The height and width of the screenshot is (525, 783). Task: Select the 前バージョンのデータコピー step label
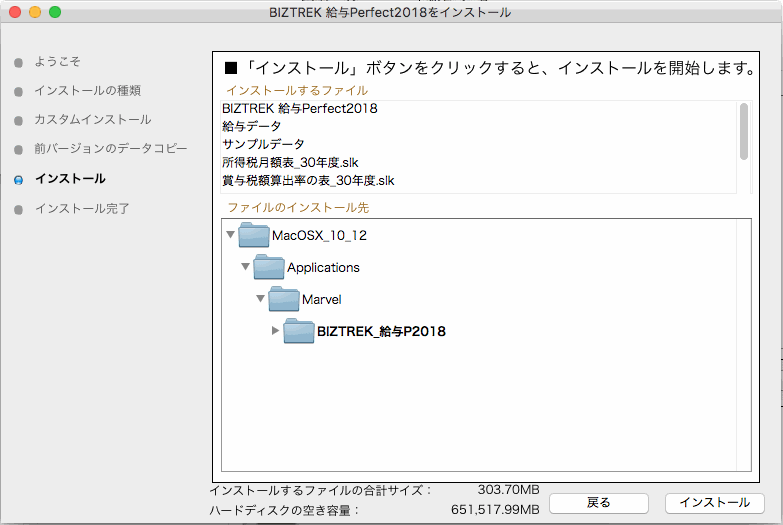coord(110,149)
